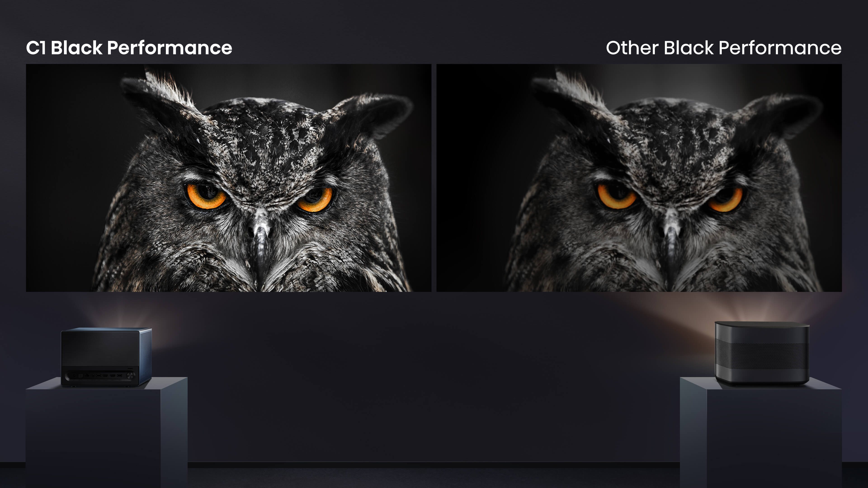This screenshot has height=488, width=868.
Task: Click the left owl's left orange eye
Action: 206,196
